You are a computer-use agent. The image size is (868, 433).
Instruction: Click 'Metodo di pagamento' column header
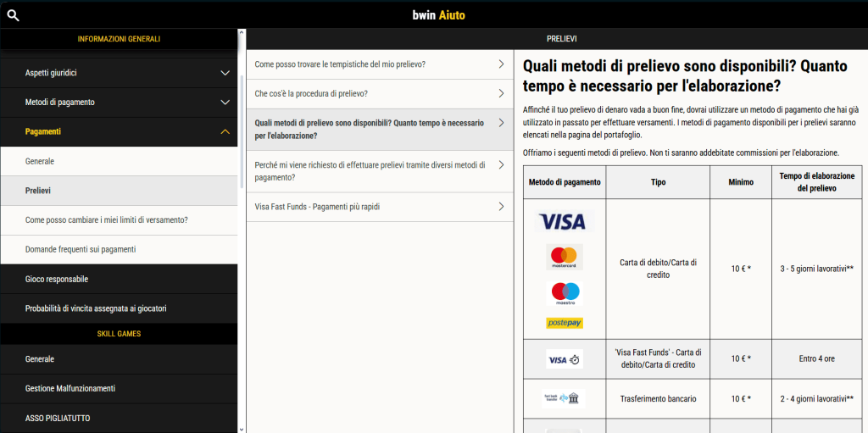pyautogui.click(x=565, y=182)
